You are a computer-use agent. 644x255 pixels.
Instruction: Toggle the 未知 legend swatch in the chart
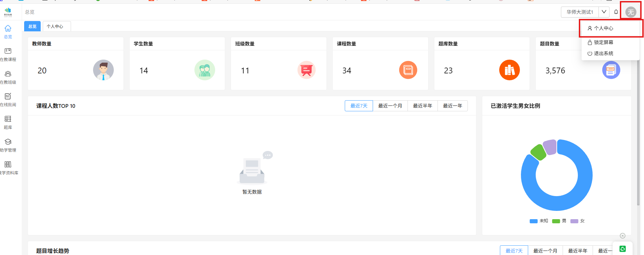tap(533, 221)
